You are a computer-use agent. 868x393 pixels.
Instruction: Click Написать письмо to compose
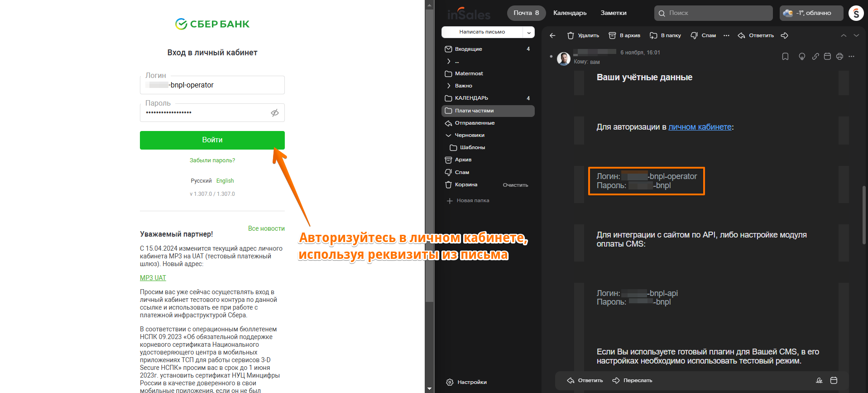482,32
